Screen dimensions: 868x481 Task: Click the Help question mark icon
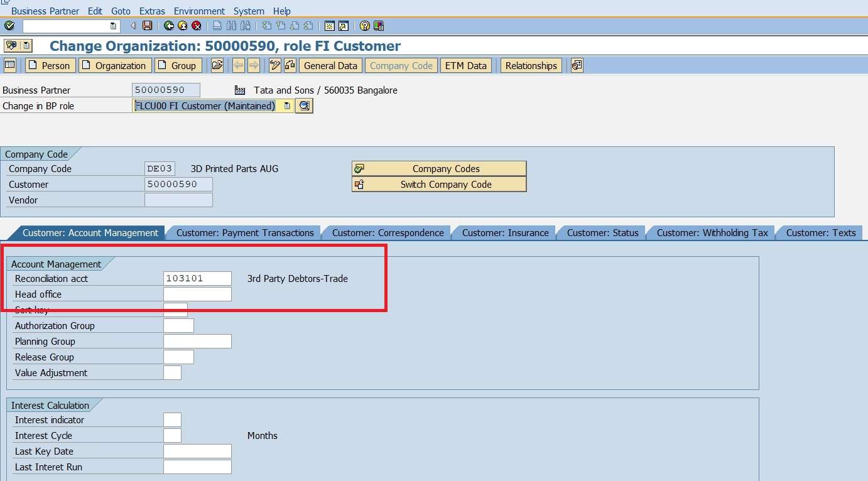364,26
